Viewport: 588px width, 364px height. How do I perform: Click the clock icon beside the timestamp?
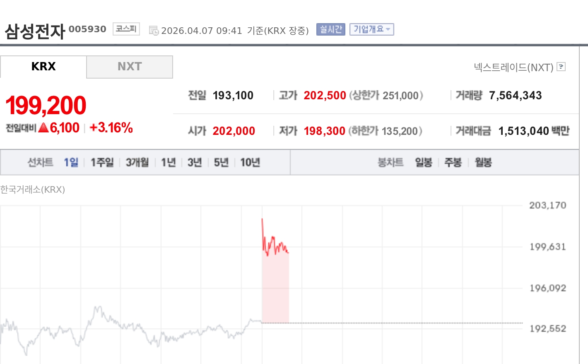click(x=154, y=31)
